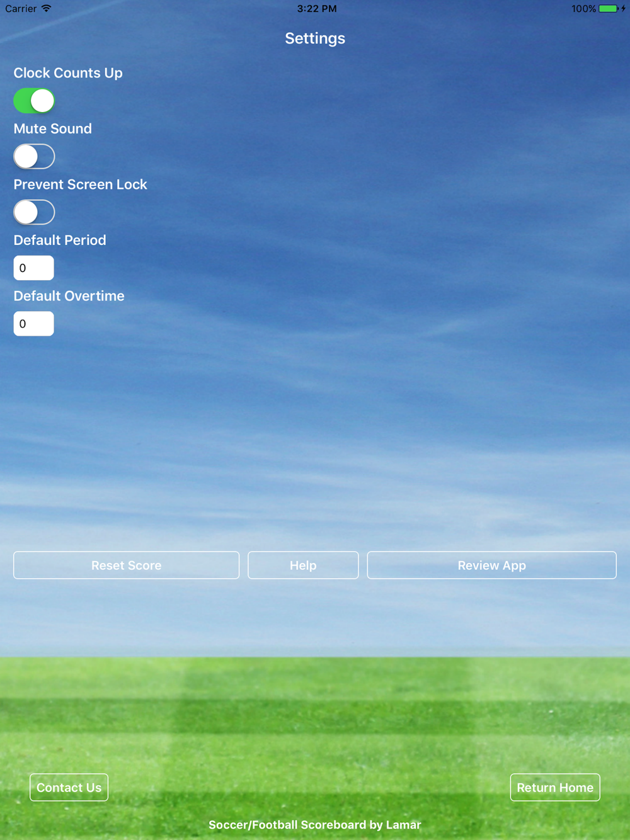Tap the Default Period input field
The height and width of the screenshot is (840, 630).
[34, 268]
